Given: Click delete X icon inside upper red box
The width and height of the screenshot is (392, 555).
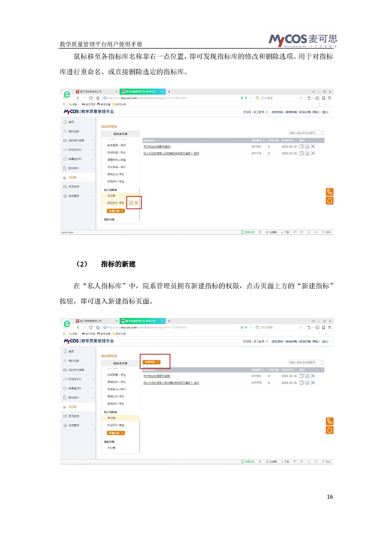Looking at the screenshot, I should (x=136, y=203).
